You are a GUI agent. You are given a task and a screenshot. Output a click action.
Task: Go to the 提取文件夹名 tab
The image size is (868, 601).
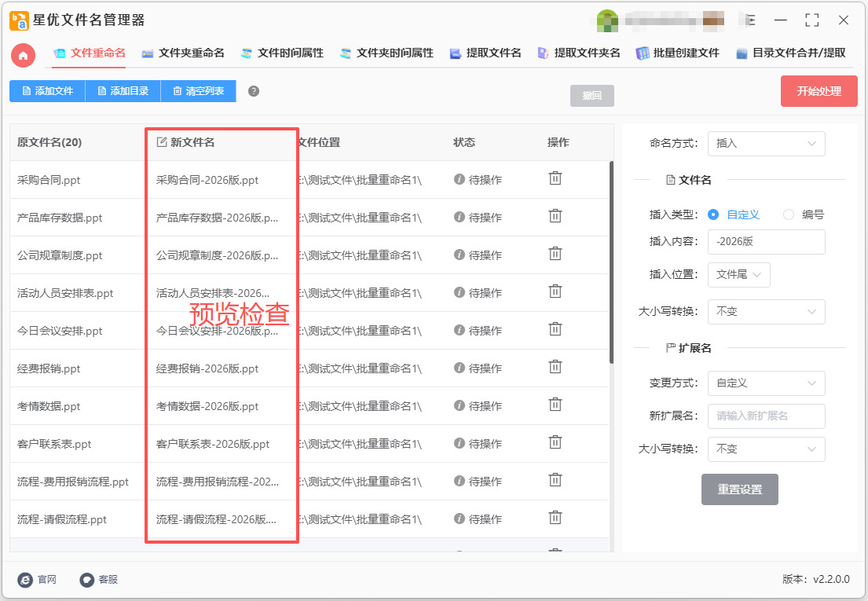578,53
